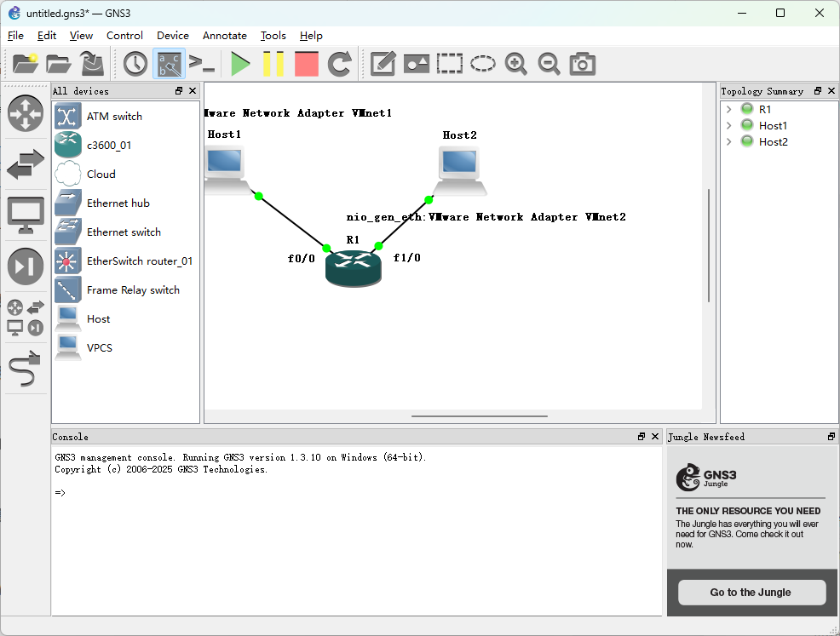The height and width of the screenshot is (636, 840).
Task: Select EtherSwitch router_01 device
Action: coord(125,261)
